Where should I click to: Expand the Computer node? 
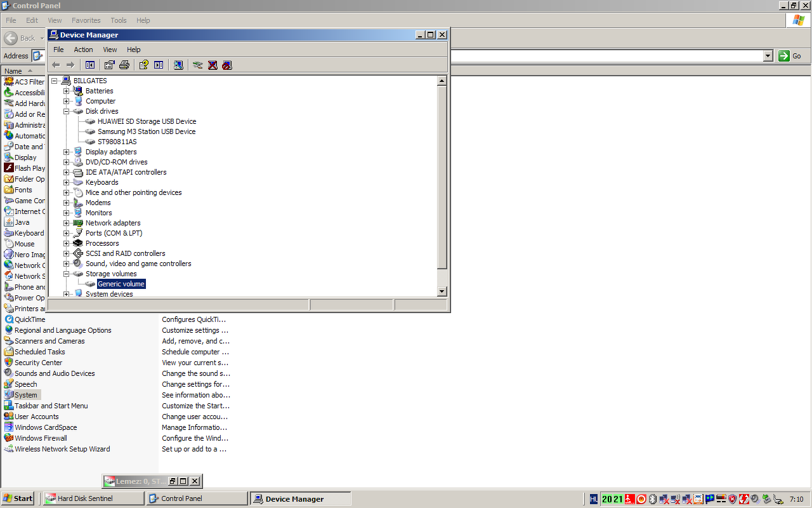[x=66, y=101]
